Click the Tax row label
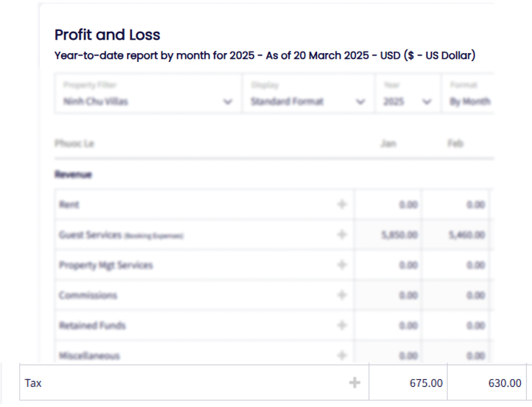Screen dimensions: 532x407 click(x=33, y=383)
